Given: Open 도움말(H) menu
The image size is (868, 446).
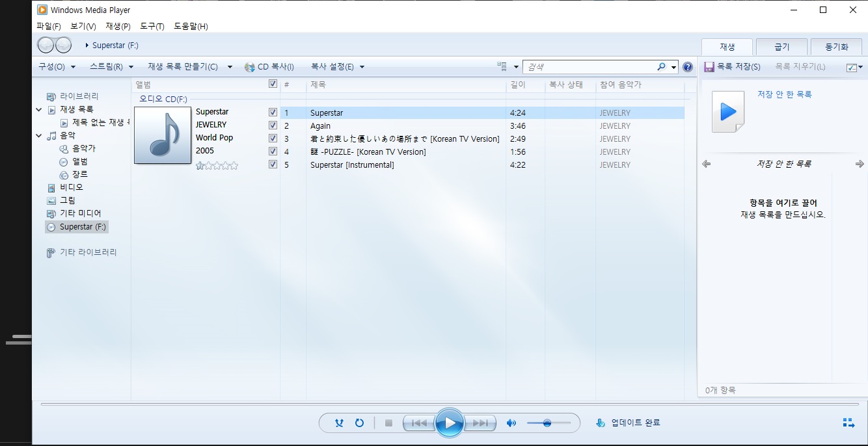Looking at the screenshot, I should tap(191, 27).
